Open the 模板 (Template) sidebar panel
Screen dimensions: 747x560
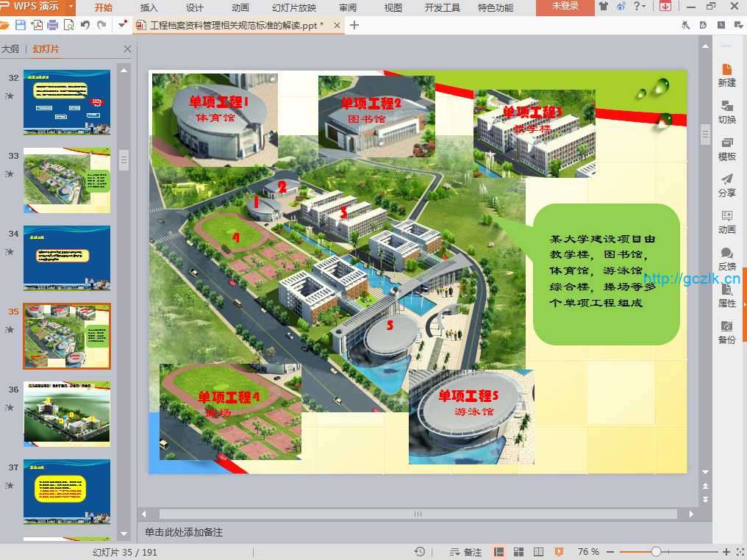coord(726,148)
